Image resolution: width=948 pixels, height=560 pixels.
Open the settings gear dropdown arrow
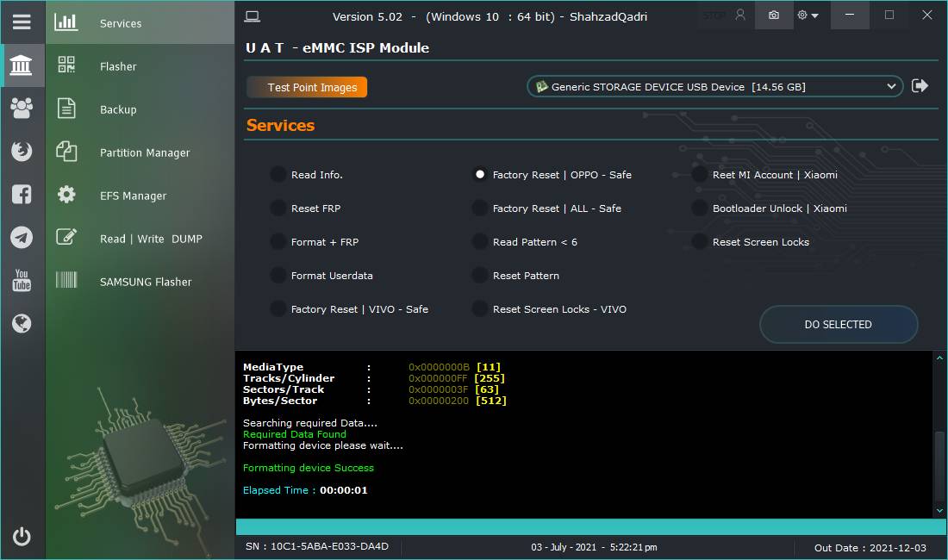tap(815, 16)
